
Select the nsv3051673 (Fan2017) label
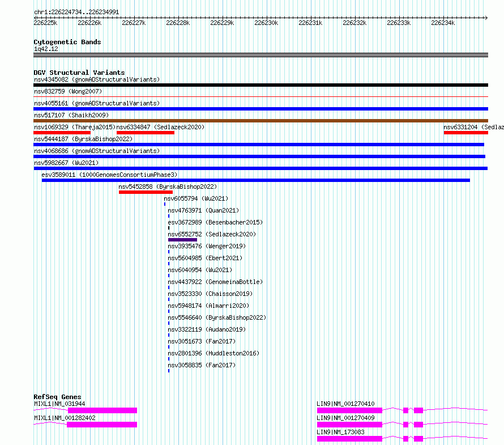click(x=202, y=341)
